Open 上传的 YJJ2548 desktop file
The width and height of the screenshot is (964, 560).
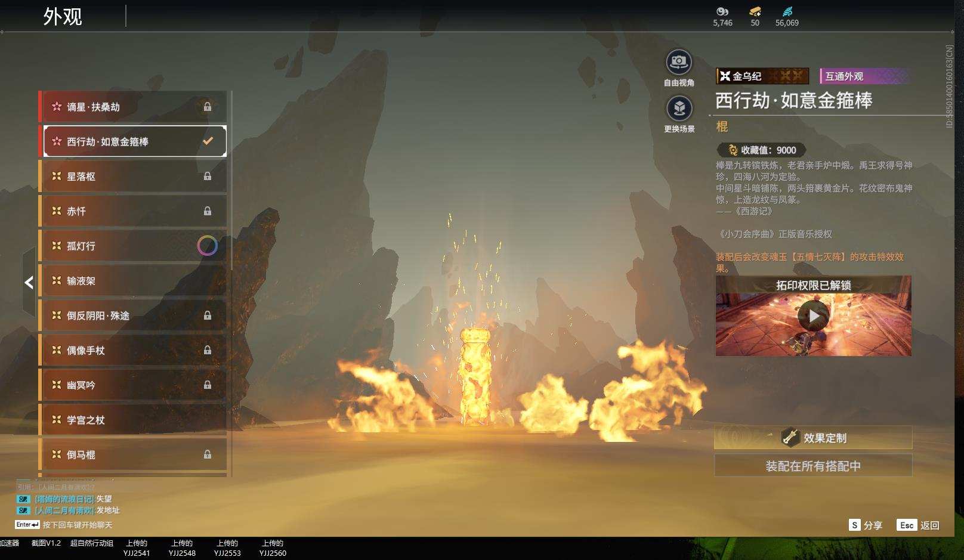(x=182, y=548)
